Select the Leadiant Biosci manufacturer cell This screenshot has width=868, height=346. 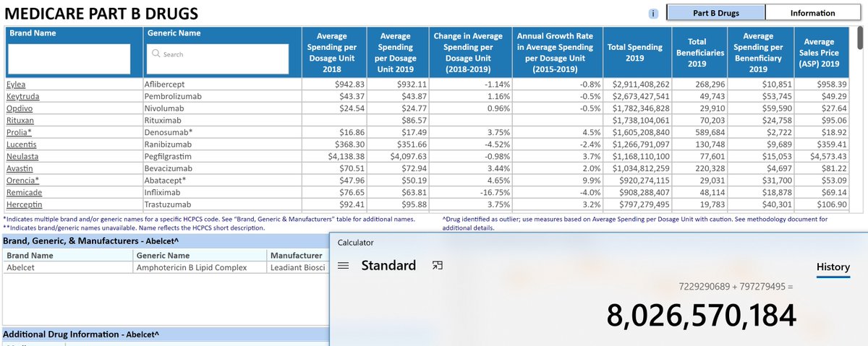(298, 267)
